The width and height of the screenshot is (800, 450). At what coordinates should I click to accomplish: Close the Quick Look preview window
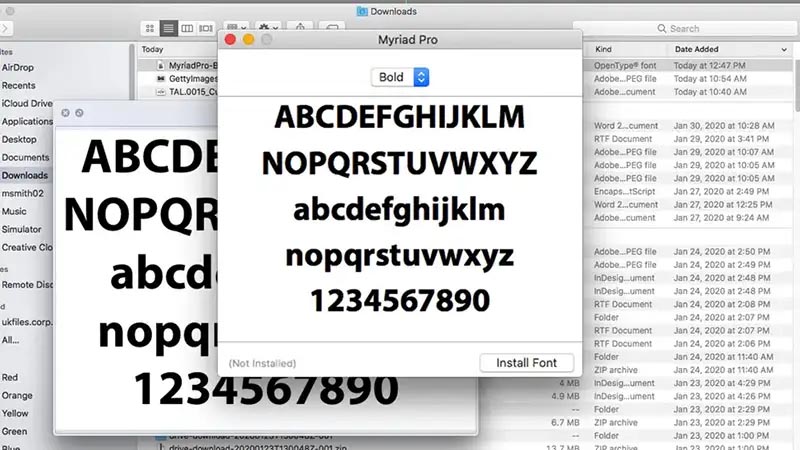65,113
